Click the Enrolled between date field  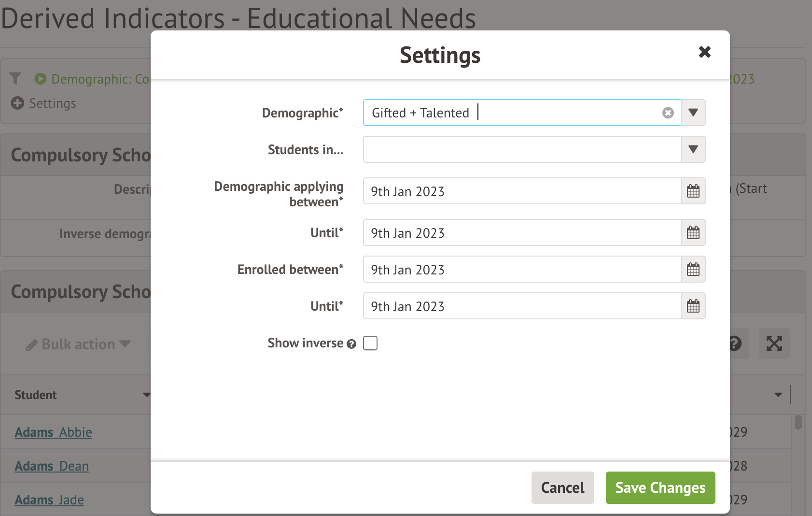click(x=521, y=270)
